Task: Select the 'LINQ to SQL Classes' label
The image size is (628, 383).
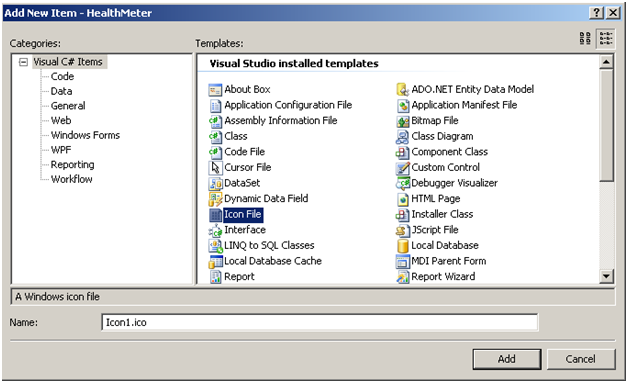Action: pos(269,246)
